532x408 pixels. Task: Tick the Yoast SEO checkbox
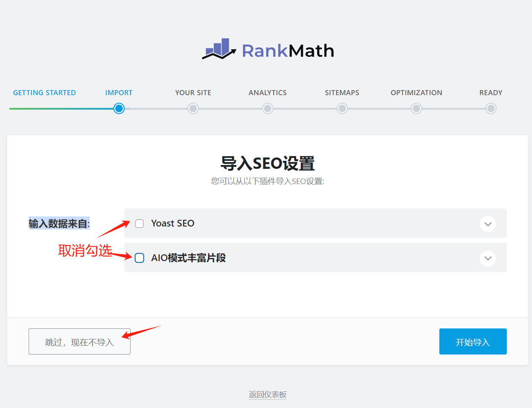(x=139, y=224)
